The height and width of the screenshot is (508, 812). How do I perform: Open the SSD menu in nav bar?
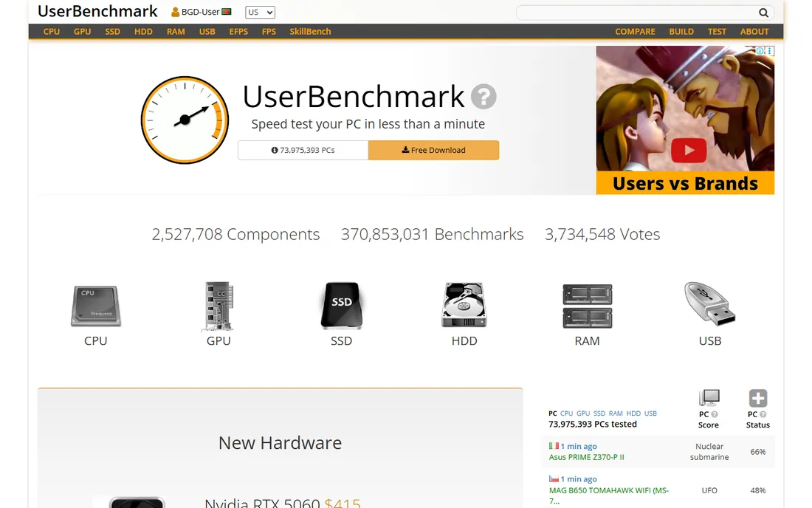click(112, 32)
